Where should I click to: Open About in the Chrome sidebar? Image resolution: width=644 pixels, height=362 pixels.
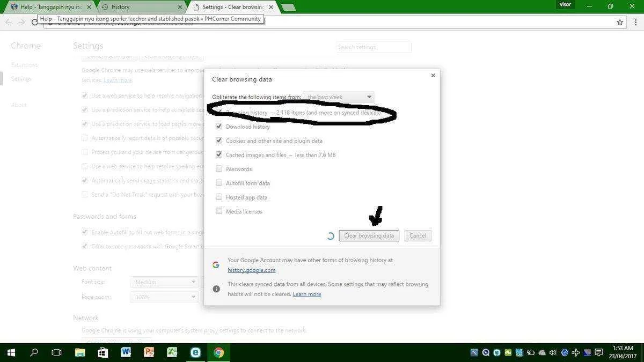click(x=19, y=105)
